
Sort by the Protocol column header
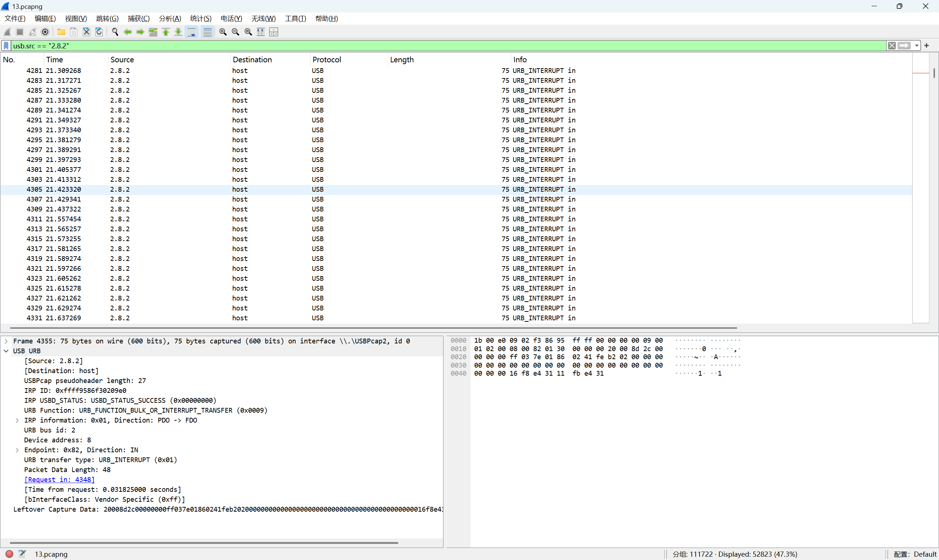[x=349, y=60]
